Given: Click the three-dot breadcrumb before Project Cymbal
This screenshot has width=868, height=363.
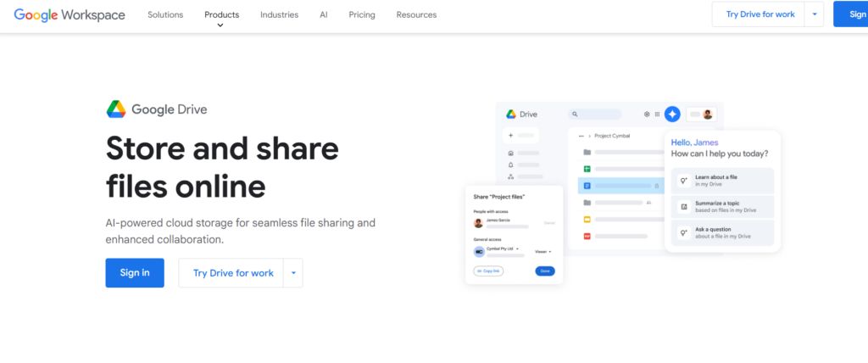Looking at the screenshot, I should pos(581,136).
